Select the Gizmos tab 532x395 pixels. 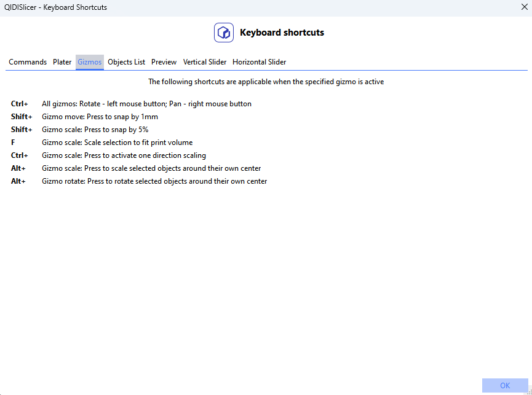pyautogui.click(x=90, y=62)
